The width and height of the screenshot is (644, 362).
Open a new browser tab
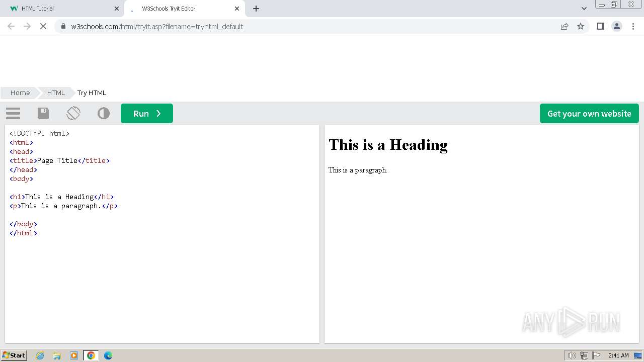(256, 9)
